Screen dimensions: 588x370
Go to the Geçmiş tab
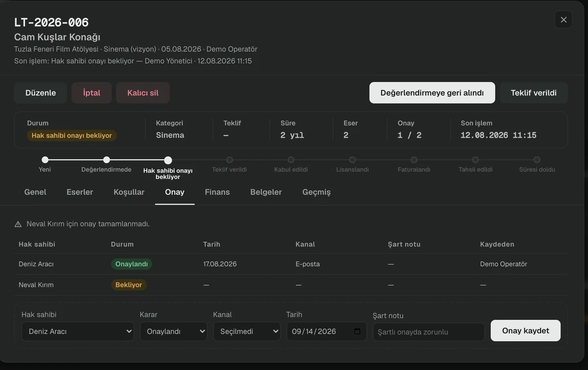click(x=317, y=192)
